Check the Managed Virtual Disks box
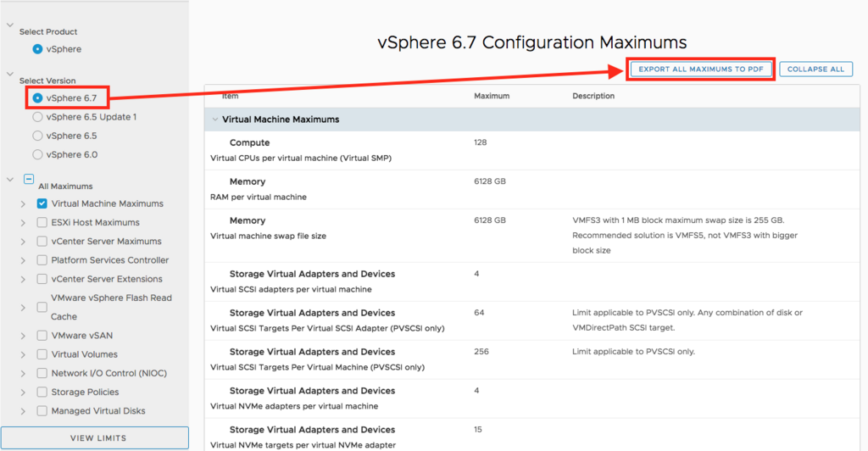This screenshot has height=451, width=868. click(x=42, y=410)
